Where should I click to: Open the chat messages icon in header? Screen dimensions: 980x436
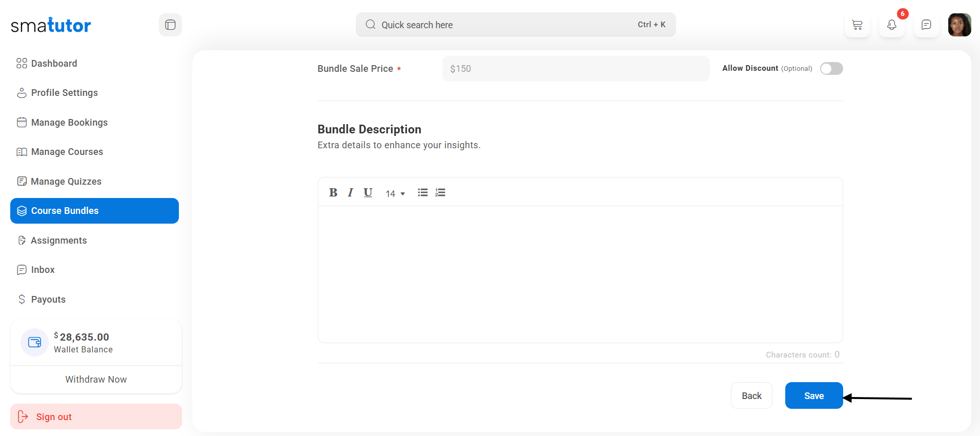point(926,25)
